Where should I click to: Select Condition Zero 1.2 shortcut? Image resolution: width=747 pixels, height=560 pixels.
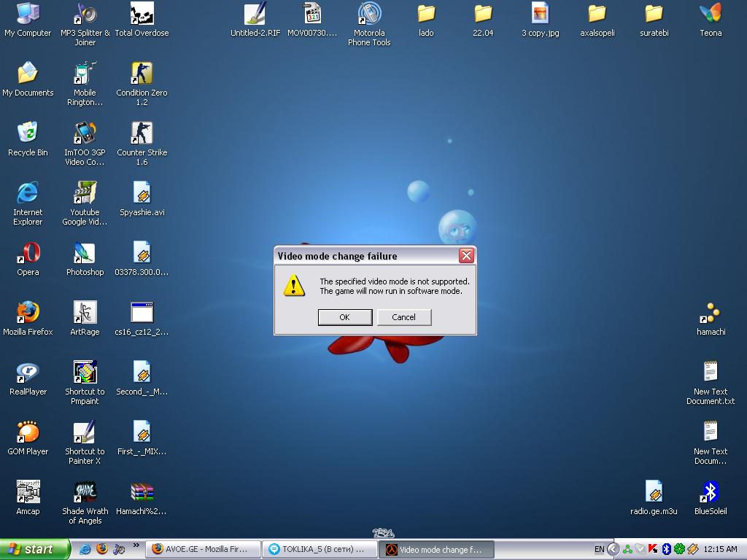(x=142, y=84)
